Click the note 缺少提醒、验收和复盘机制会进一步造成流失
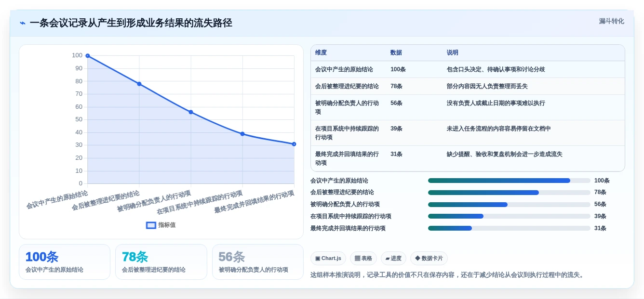The height and width of the screenshot is (299, 644). 505,154
